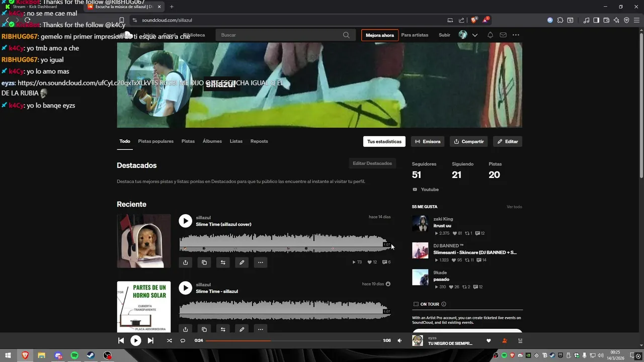Image resolution: width=644 pixels, height=362 pixels.
Task: Open more options for Slime Time (sillazul cover)
Action: (x=261, y=262)
